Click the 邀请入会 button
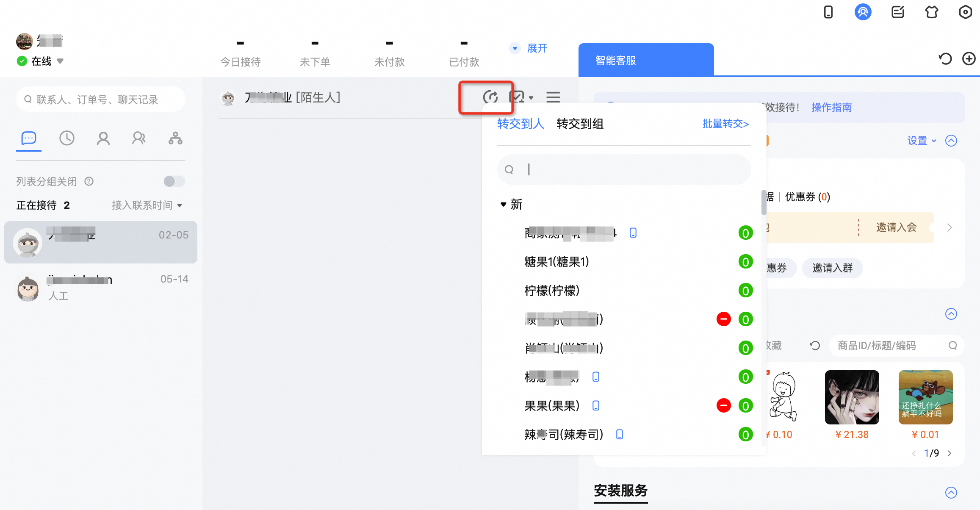Image resolution: width=980 pixels, height=510 pixels. point(896,227)
